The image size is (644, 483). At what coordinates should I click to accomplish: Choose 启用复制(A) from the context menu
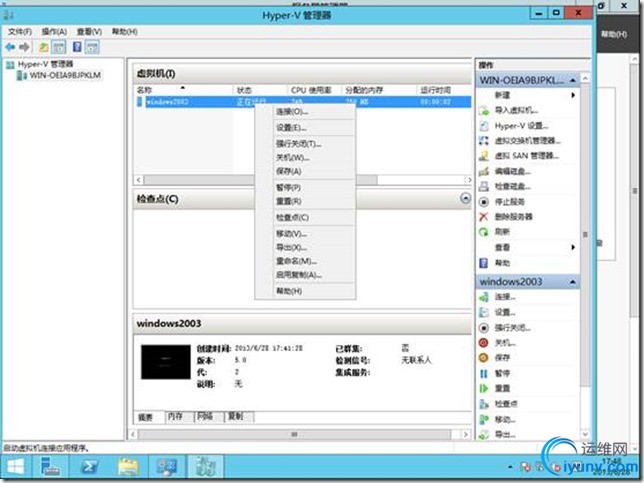[x=305, y=275]
